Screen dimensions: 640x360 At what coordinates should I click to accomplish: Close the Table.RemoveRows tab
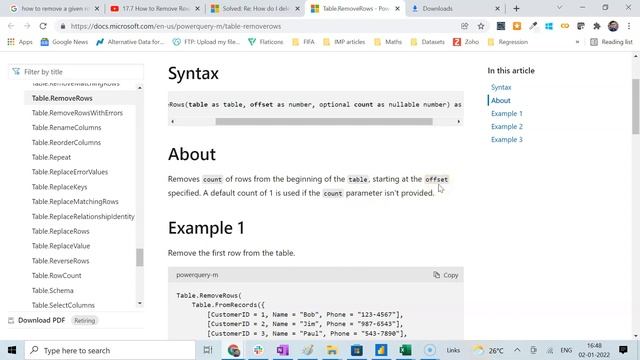(398, 9)
